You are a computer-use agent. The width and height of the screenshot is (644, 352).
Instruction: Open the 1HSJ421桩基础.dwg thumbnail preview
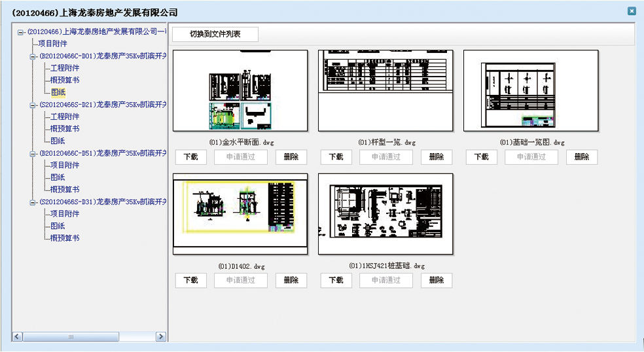click(385, 214)
